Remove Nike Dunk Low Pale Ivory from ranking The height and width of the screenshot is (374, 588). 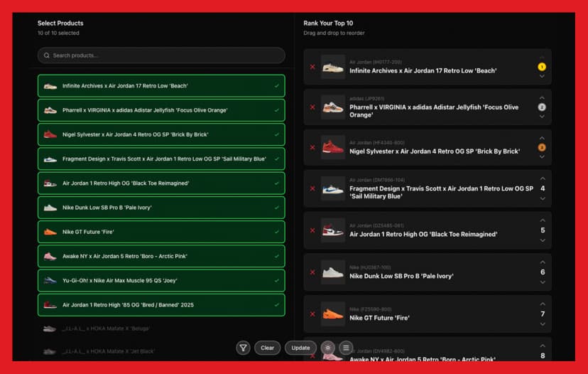click(312, 272)
